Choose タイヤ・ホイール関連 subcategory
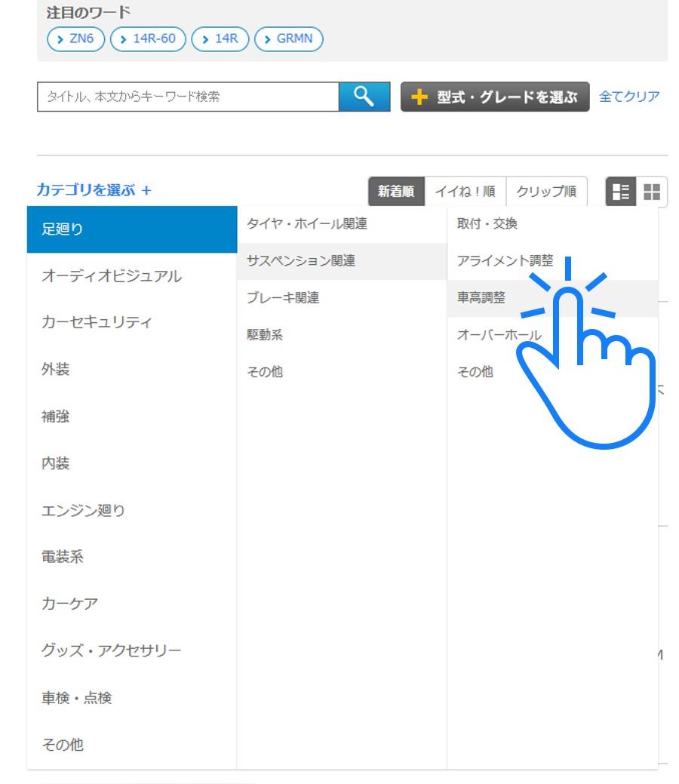The width and height of the screenshot is (679, 784). (342, 224)
